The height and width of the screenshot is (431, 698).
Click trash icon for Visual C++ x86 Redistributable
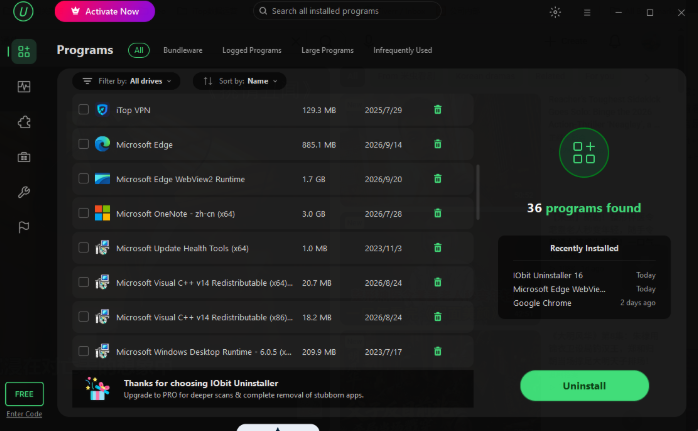[x=438, y=317]
